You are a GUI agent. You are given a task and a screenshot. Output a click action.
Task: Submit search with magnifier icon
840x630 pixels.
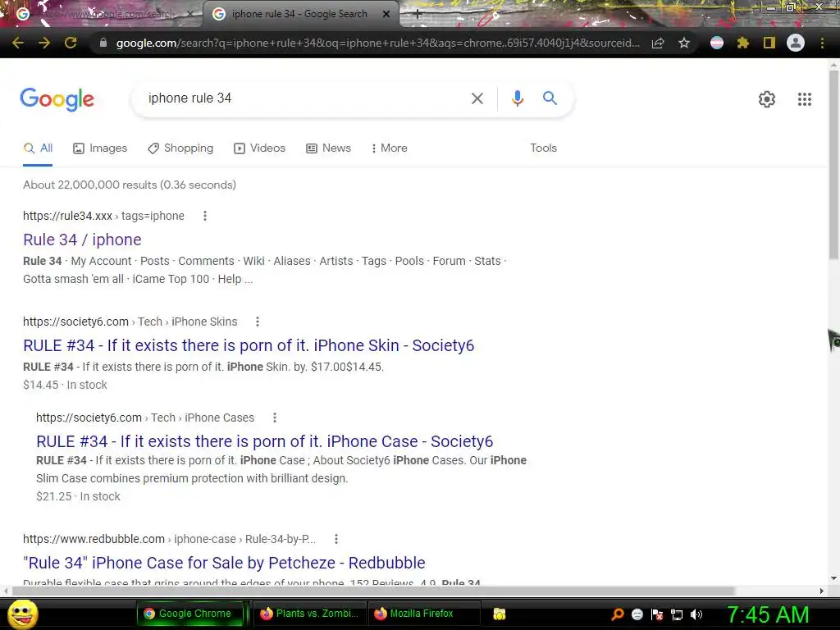pyautogui.click(x=550, y=98)
